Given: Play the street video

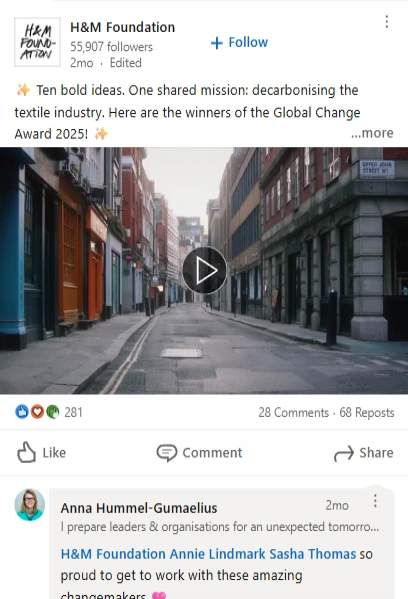Looking at the screenshot, I should tap(204, 270).
